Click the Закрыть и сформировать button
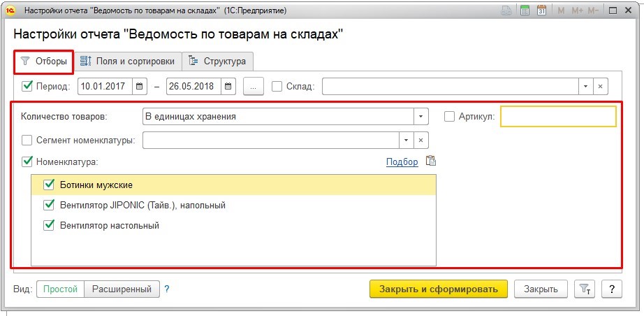This screenshot has width=644, height=316. 438,289
